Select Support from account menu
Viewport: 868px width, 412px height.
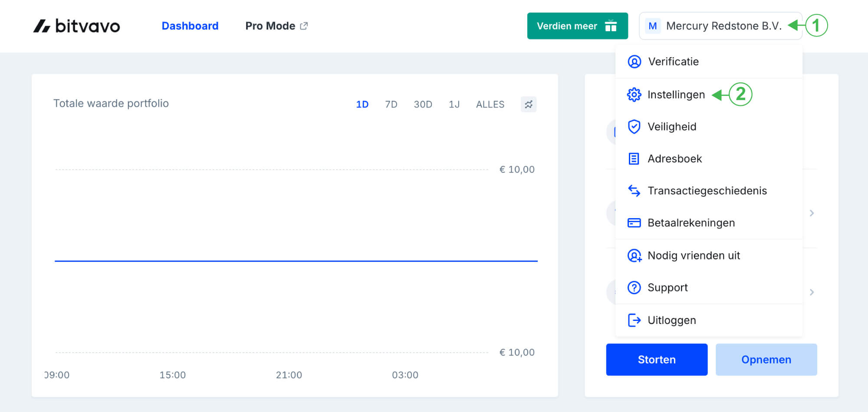click(667, 288)
